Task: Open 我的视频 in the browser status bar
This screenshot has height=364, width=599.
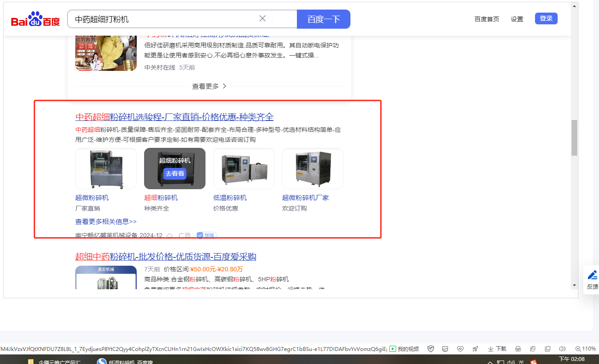Action: [404, 349]
